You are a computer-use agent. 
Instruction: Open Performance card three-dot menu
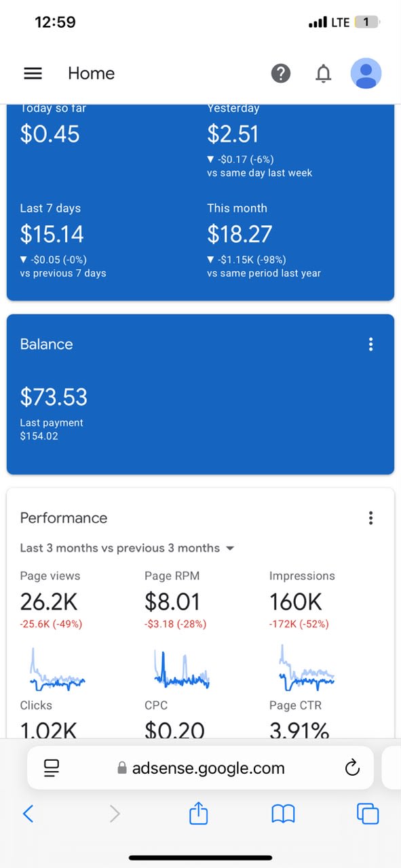point(370,518)
